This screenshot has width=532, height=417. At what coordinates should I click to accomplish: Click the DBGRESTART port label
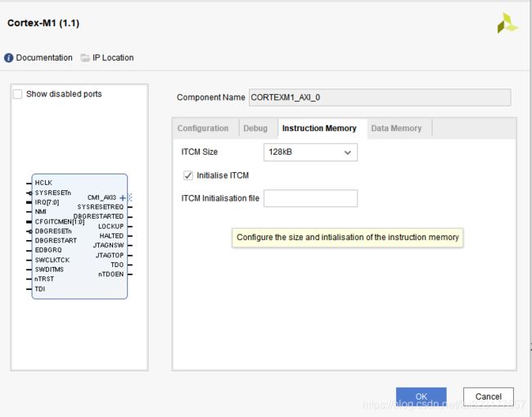point(56,240)
